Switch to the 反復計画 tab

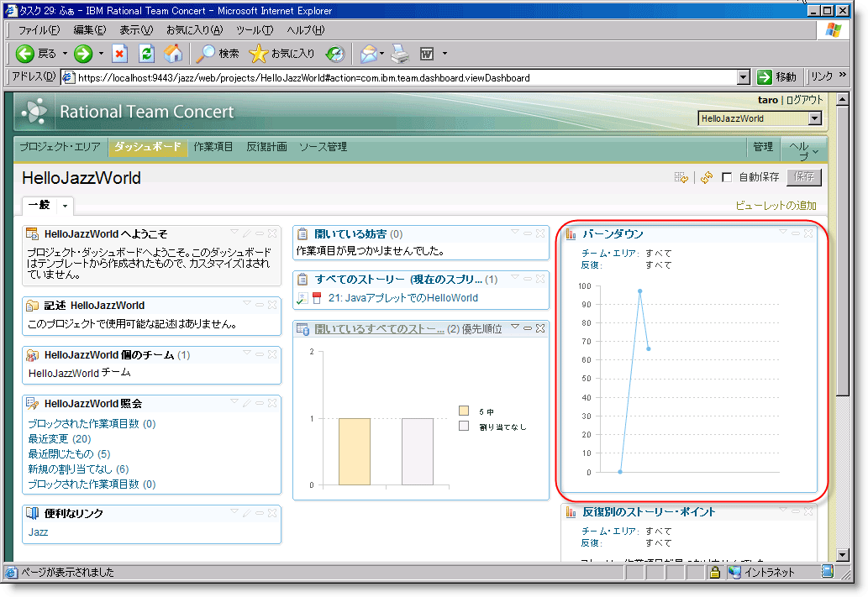coord(266,147)
